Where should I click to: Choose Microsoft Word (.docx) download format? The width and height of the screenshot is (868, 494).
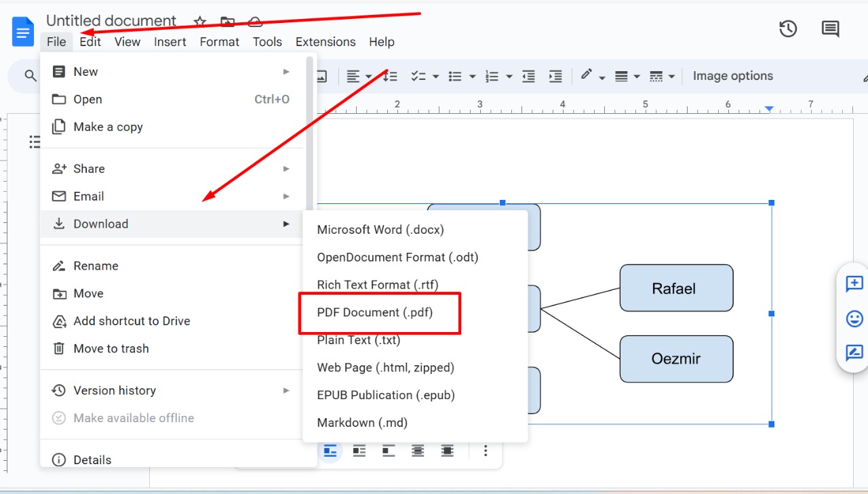[x=415, y=230]
